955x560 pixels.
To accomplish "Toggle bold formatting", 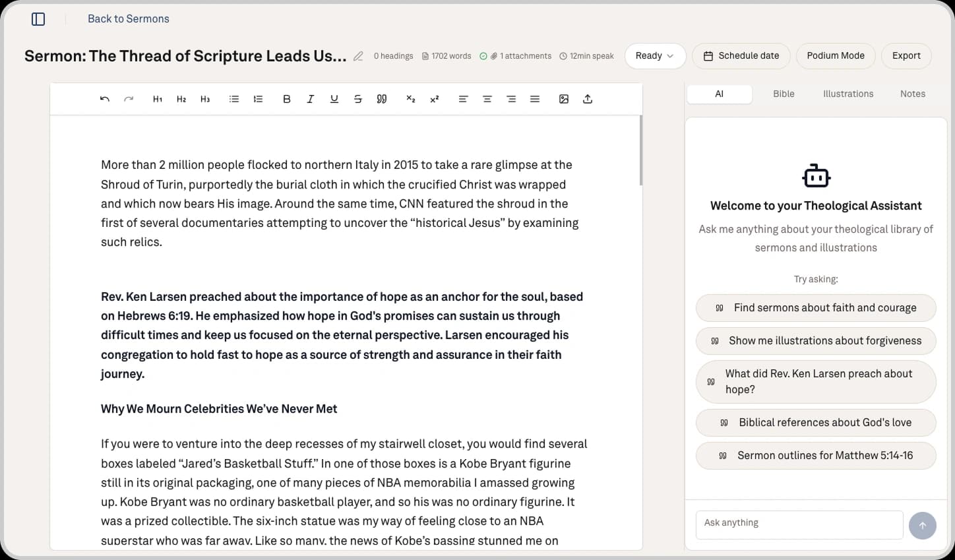I will tap(287, 99).
